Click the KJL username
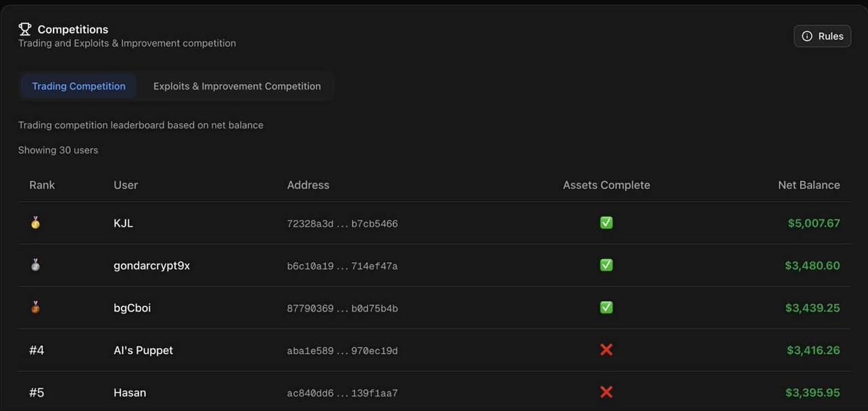Image resolution: width=868 pixels, height=411 pixels. tap(123, 223)
